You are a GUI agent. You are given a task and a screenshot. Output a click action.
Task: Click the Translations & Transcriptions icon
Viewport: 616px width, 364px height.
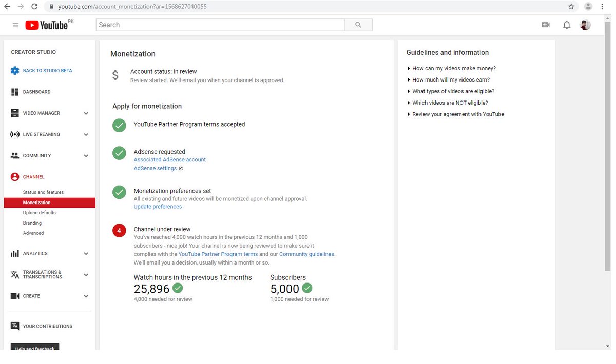(15, 275)
